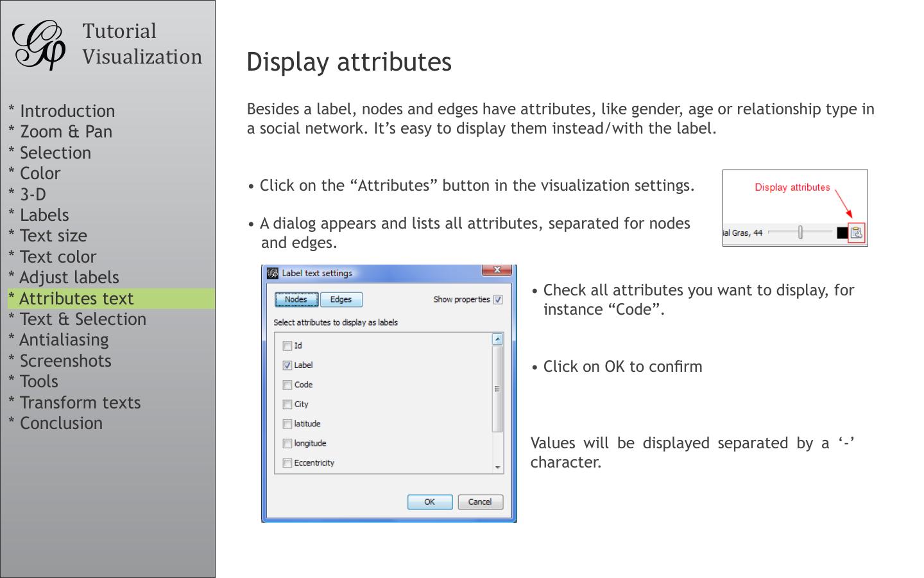This screenshot has width=924, height=578.
Task: Click the 'ial Gras, 44' font label
Action: [743, 233]
